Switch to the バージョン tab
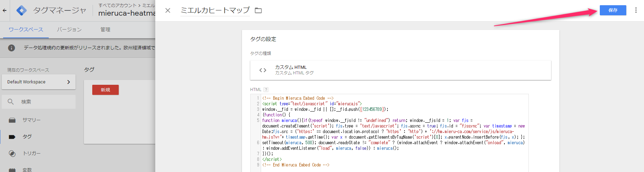 pos(69,30)
